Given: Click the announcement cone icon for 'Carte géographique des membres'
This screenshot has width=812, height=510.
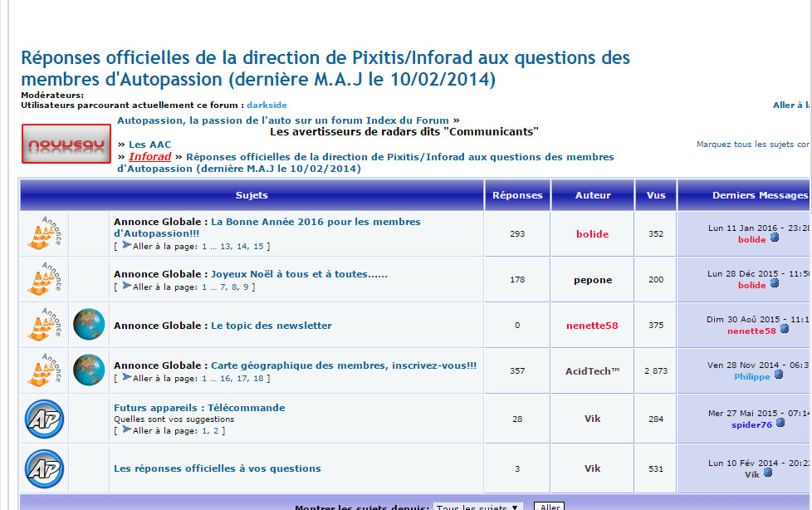Looking at the screenshot, I should pyautogui.click(x=44, y=370).
